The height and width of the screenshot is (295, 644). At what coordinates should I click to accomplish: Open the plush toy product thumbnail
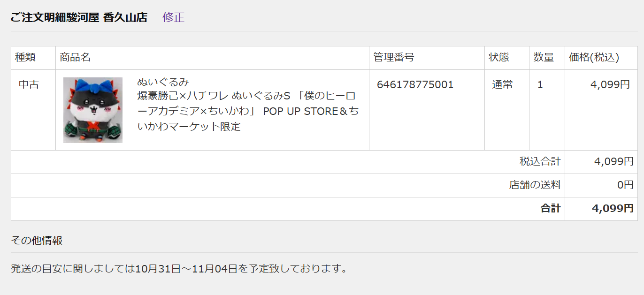pos(93,110)
